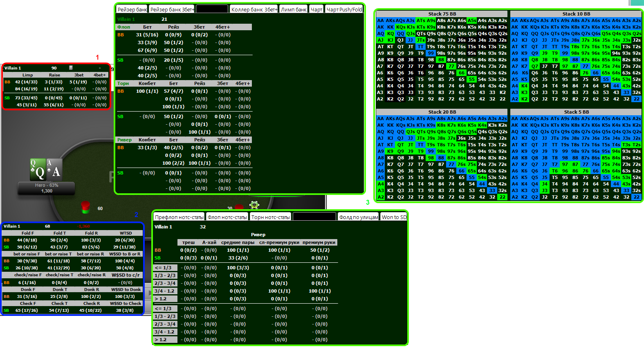Click BB Limp stat 42 (14/33)
This screenshot has width=644, height=349.
coord(26,82)
